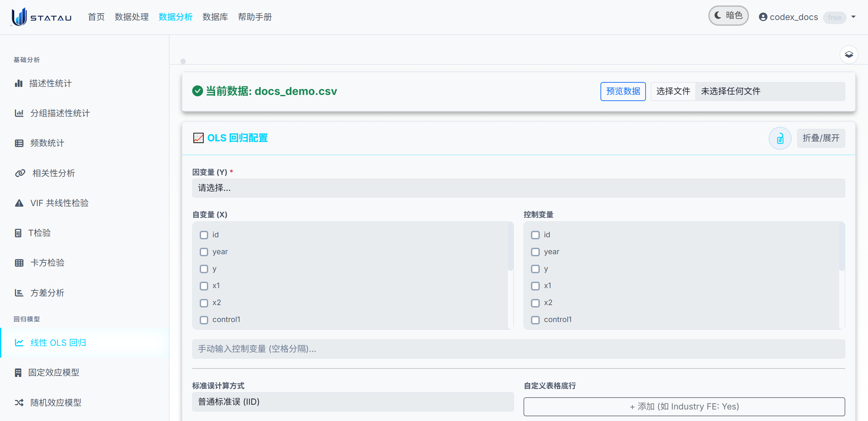Screen dimensions: 868x421
Task: Open 标准误计算方式 dropdown
Action: tap(353, 402)
